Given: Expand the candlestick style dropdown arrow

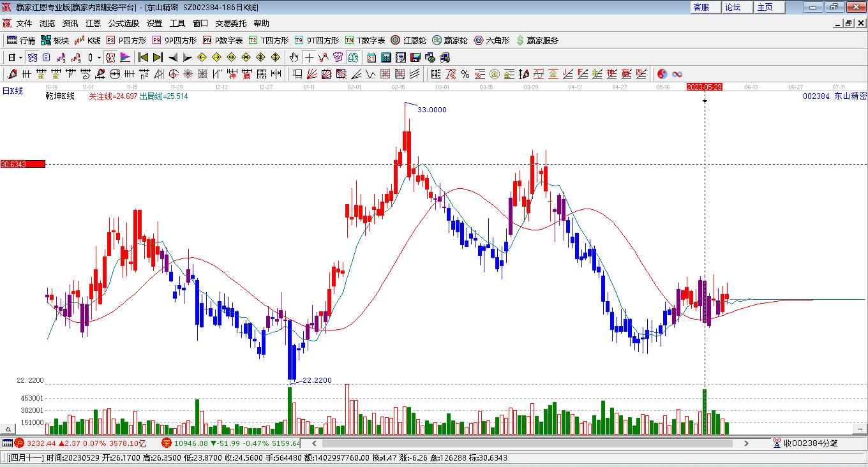Looking at the screenshot, I should [x=99, y=57].
